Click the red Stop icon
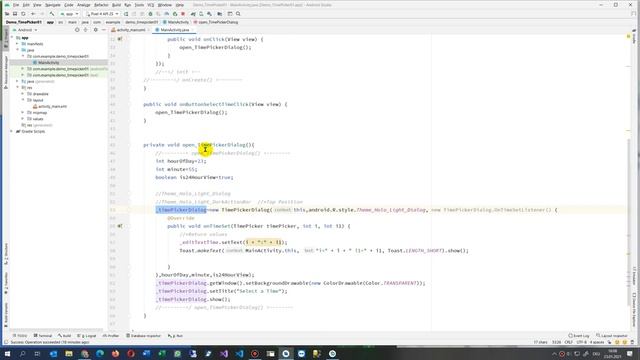The height and width of the screenshot is (360, 640). 183,14
